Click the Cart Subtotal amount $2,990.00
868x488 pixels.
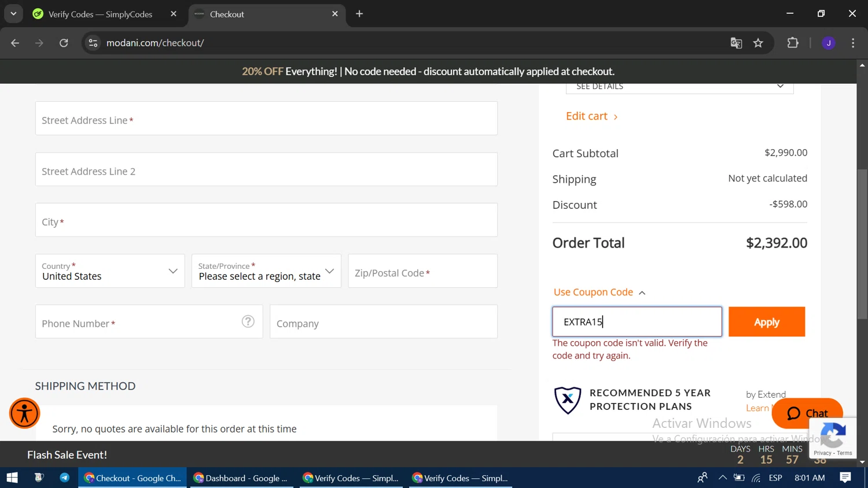click(786, 153)
